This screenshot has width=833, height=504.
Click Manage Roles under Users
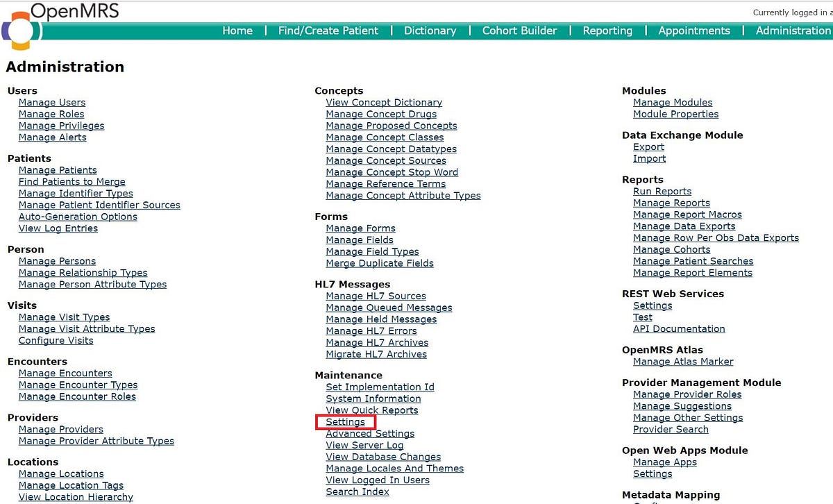51,114
